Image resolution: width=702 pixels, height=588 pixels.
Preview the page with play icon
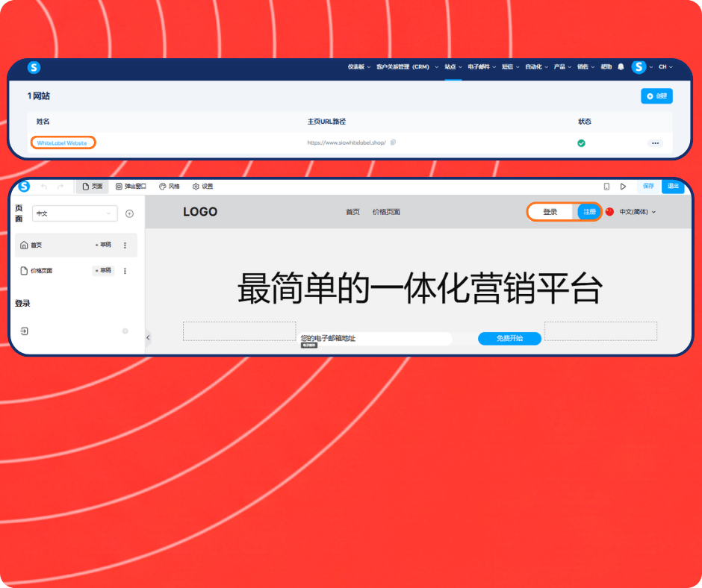pos(623,187)
